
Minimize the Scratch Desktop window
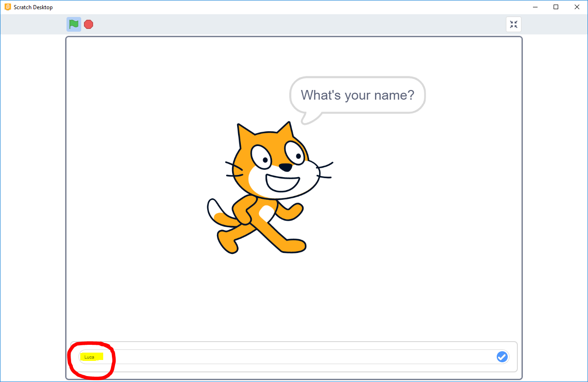[x=535, y=7]
